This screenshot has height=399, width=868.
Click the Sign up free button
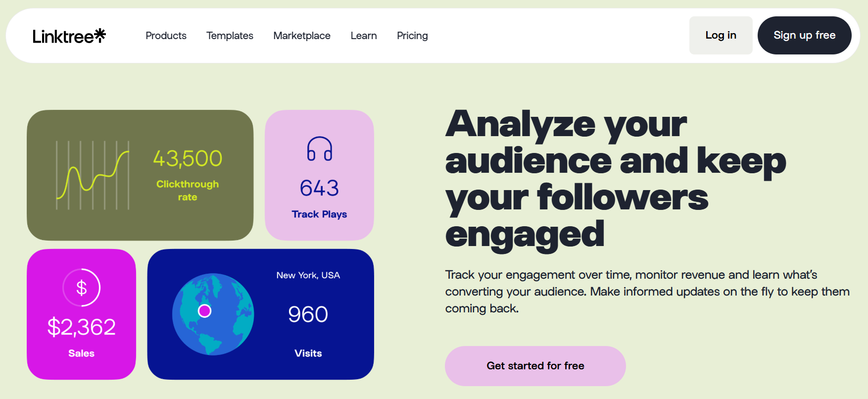pos(804,35)
